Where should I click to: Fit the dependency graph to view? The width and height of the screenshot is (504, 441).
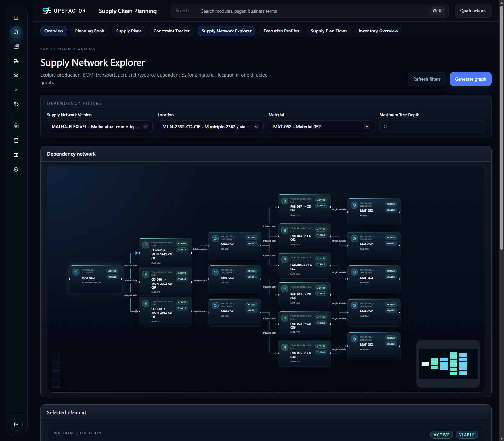click(56, 375)
